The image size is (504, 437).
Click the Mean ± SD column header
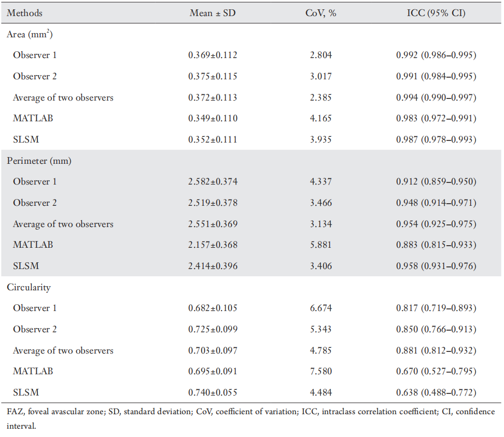(x=213, y=13)
